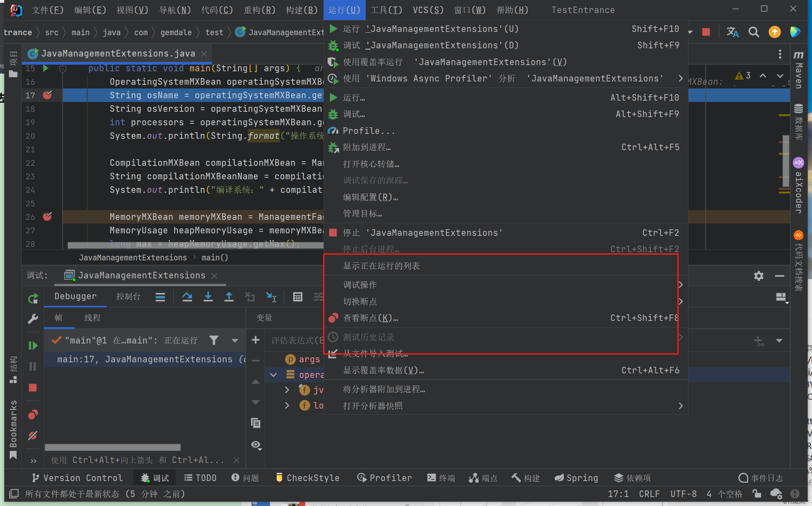
Task: Toggle breakpoint on line 26
Action: 47,217
